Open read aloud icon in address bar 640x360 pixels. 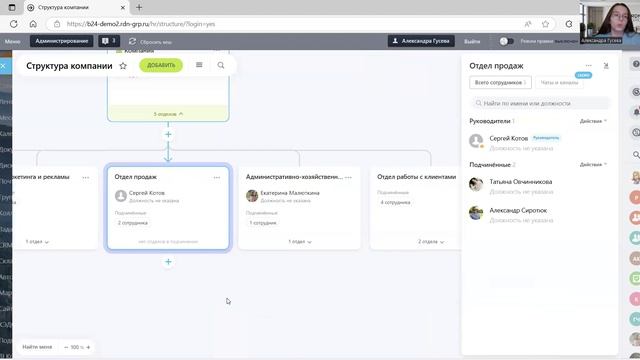[528, 24]
